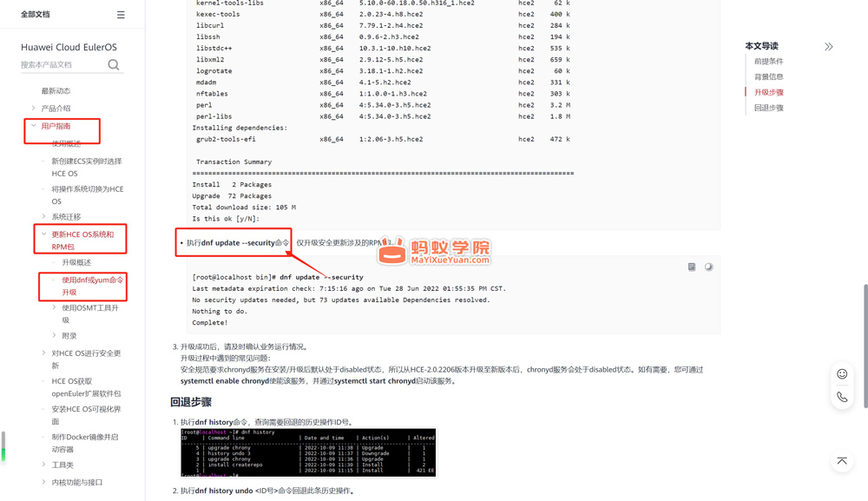Click the Huawei Cloud EulerOS title
Viewport: 868px width, 501px height.
click(69, 47)
